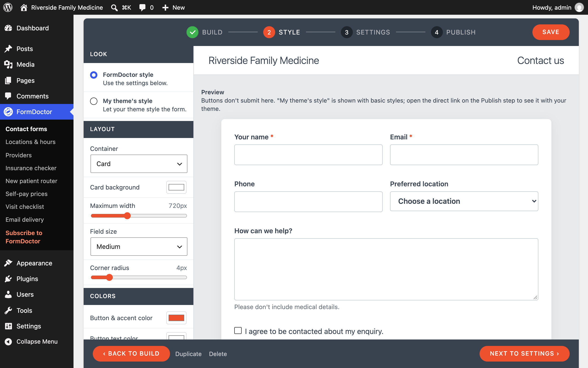Open Button & accent color swatch
This screenshot has width=588, height=368.
pos(176,318)
